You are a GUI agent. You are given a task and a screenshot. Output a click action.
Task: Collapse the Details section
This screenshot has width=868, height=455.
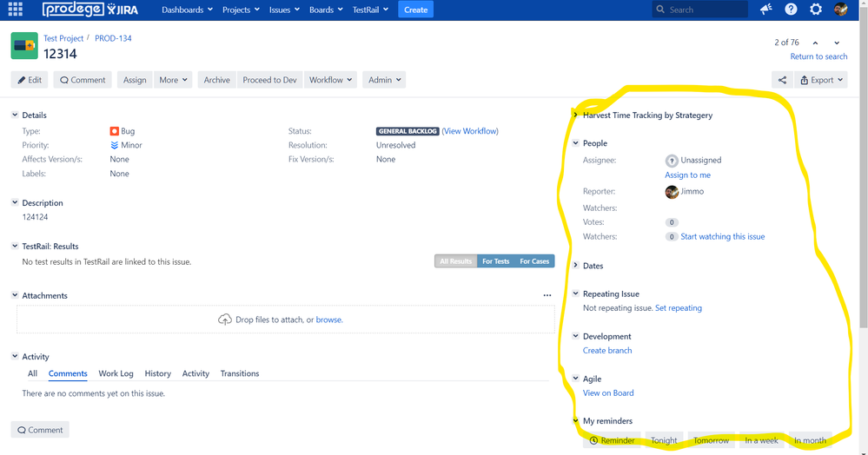[15, 115]
